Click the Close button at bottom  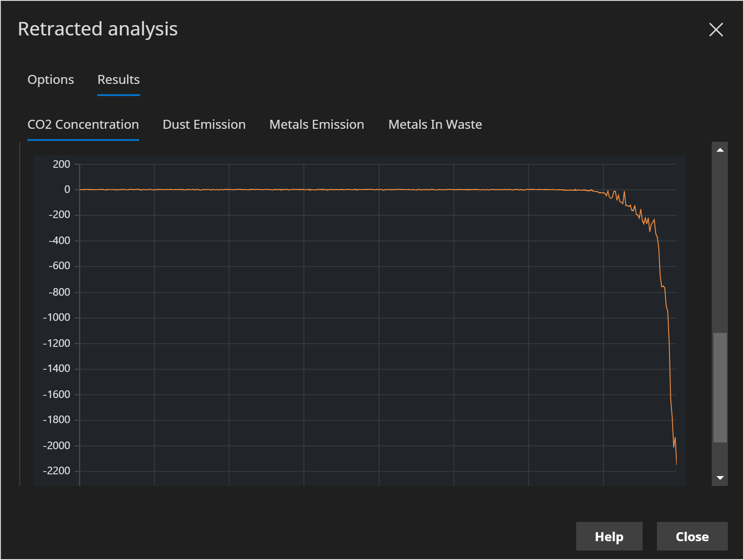click(691, 536)
